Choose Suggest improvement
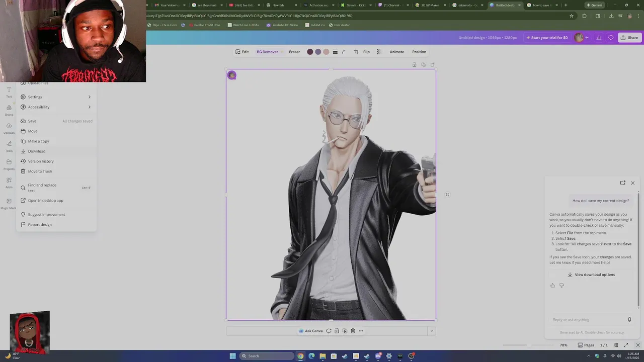Screen dimensions: 644x362 pos(56,215)
